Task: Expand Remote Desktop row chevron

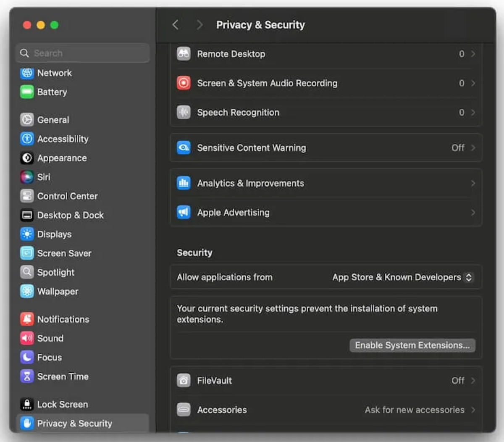Action: click(473, 54)
